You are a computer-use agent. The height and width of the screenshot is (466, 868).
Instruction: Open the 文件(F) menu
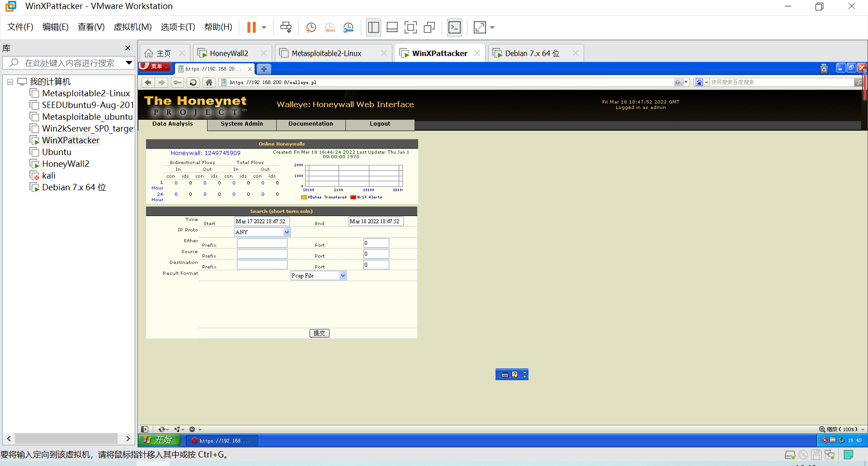pyautogui.click(x=20, y=27)
